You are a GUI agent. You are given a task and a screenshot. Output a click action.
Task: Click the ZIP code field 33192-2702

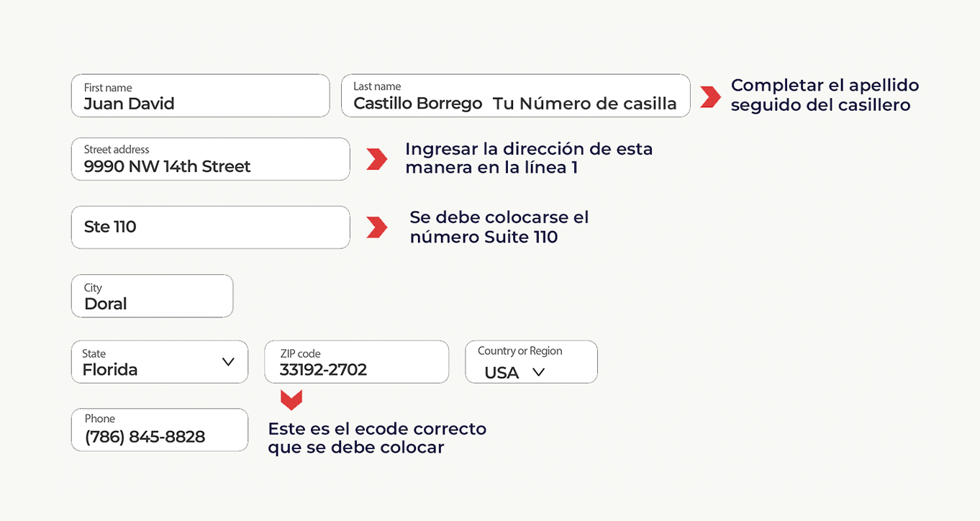(x=356, y=362)
